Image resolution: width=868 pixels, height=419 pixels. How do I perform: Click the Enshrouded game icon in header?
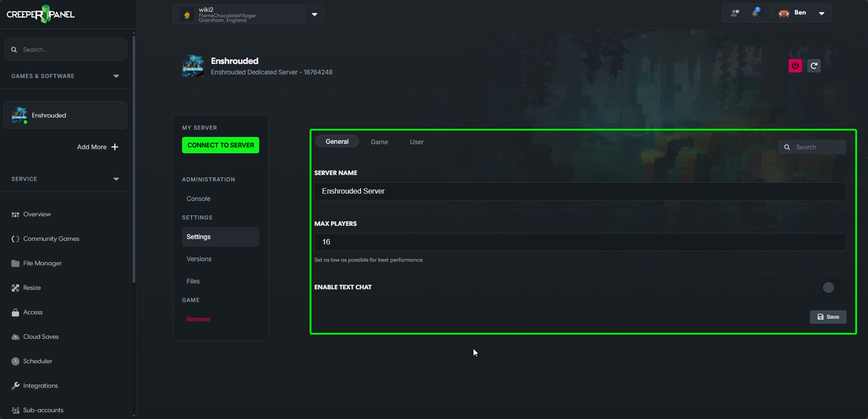pyautogui.click(x=193, y=66)
